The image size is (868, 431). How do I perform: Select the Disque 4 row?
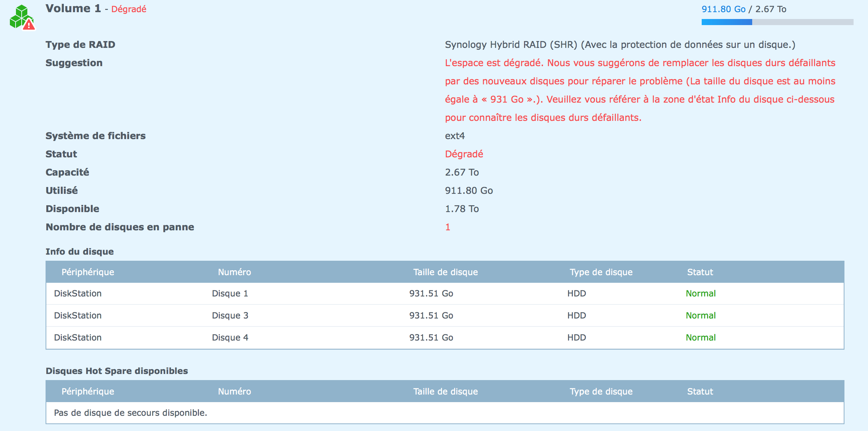point(445,338)
